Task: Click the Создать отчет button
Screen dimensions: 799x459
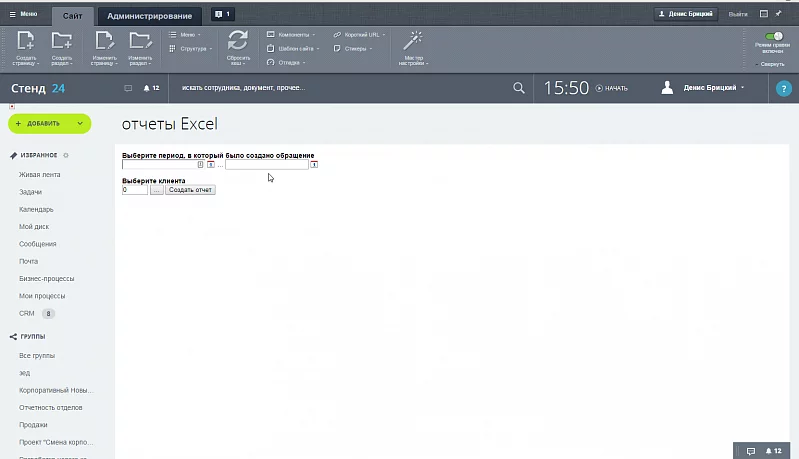Action: coord(190,189)
